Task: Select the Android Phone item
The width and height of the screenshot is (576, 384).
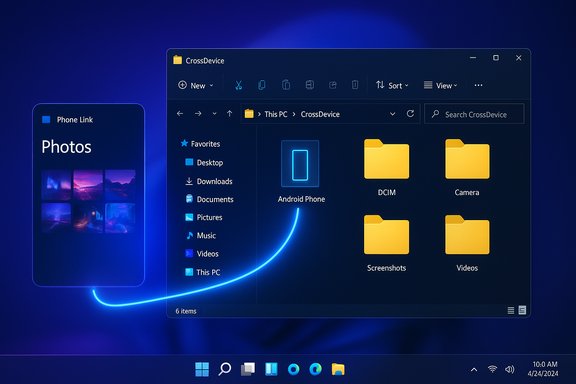Action: click(301, 172)
